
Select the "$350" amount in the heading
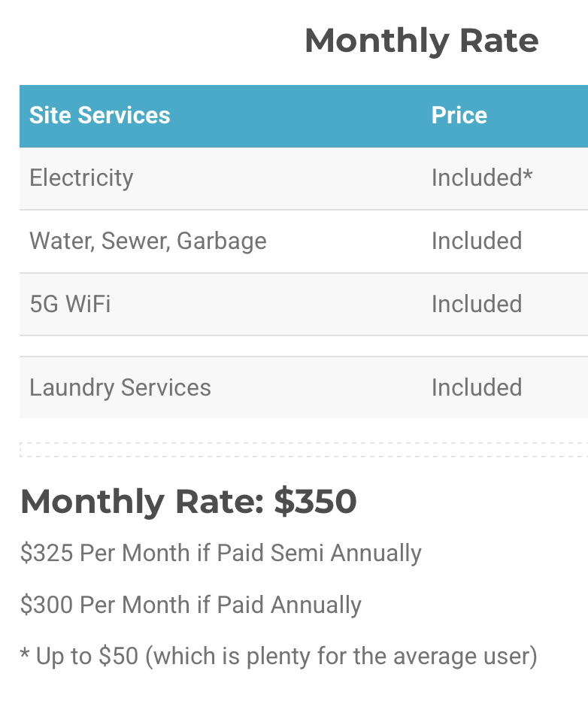(315, 502)
